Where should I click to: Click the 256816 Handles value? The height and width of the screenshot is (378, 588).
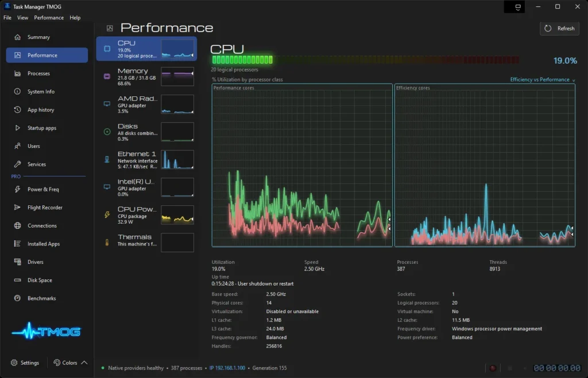coord(274,346)
